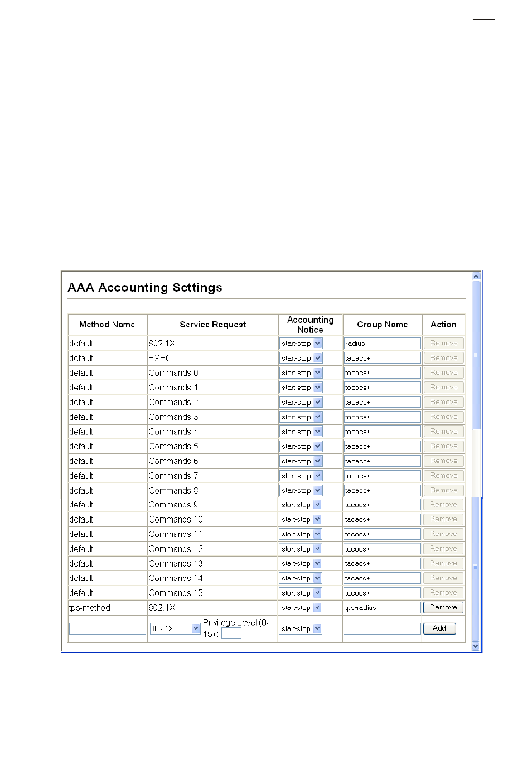Viewport: 532px width, 774px height.
Task: Open Accounting Notice dropdown for Commands 9
Action: coord(301,505)
